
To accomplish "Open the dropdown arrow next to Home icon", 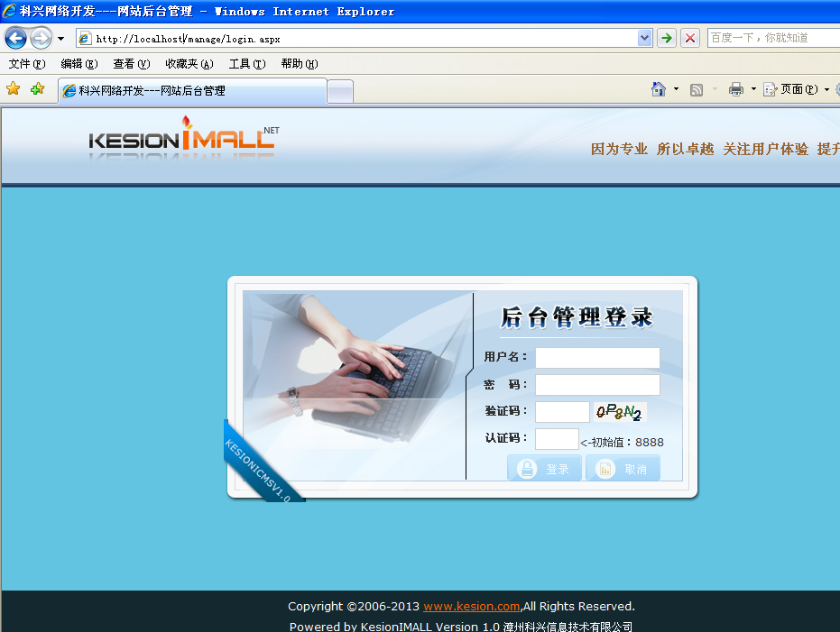I will pos(676,89).
